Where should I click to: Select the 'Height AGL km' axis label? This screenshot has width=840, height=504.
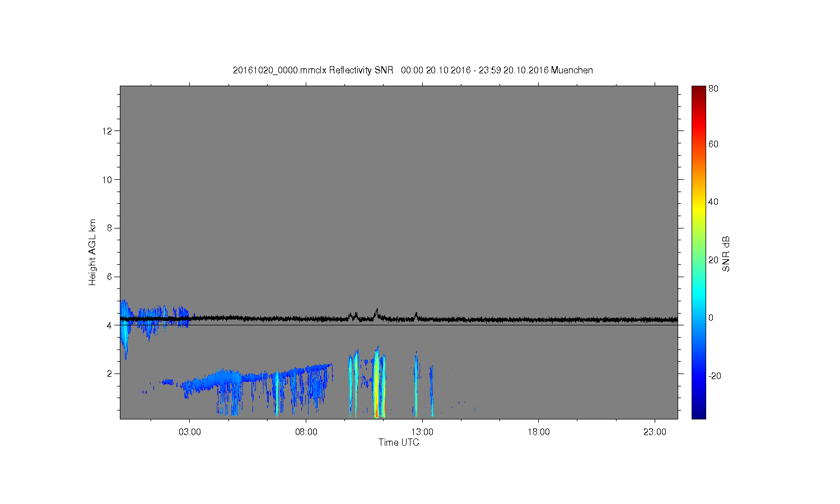pos(92,252)
